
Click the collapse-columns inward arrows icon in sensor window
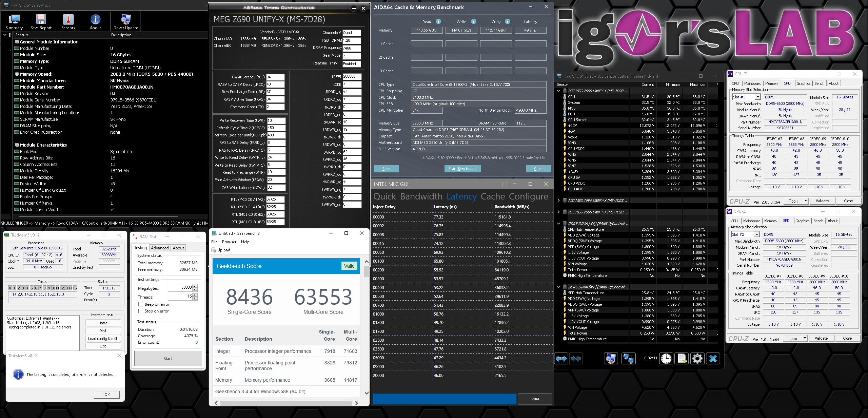tap(576, 359)
